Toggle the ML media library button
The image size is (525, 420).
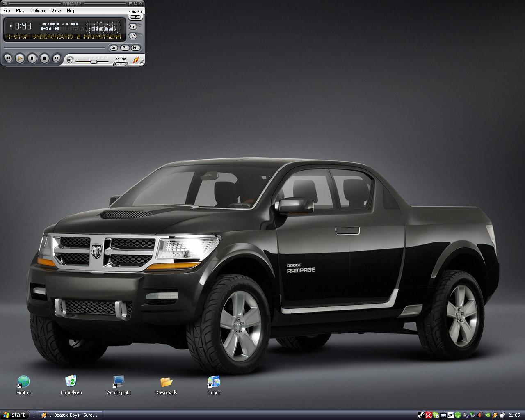pos(135,48)
